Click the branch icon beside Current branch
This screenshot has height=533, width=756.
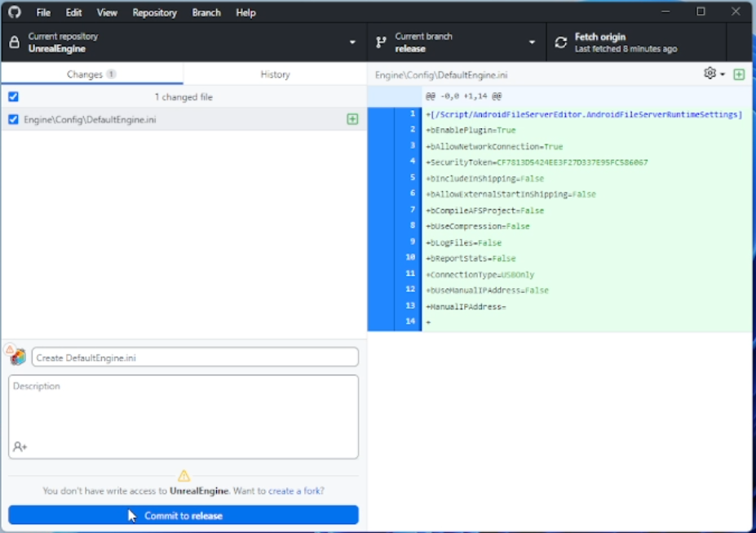381,42
